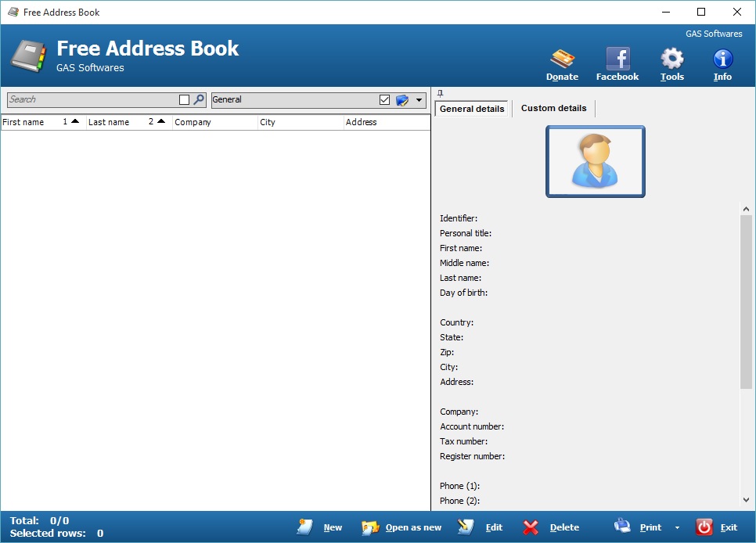This screenshot has height=543, width=756.
Task: Switch to the Custom details tab
Action: (553, 108)
